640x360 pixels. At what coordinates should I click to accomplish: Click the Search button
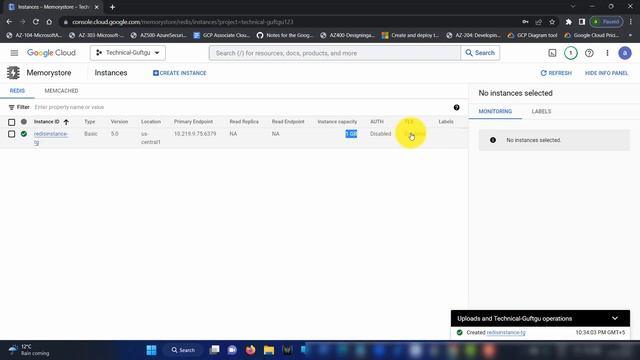[480, 53]
